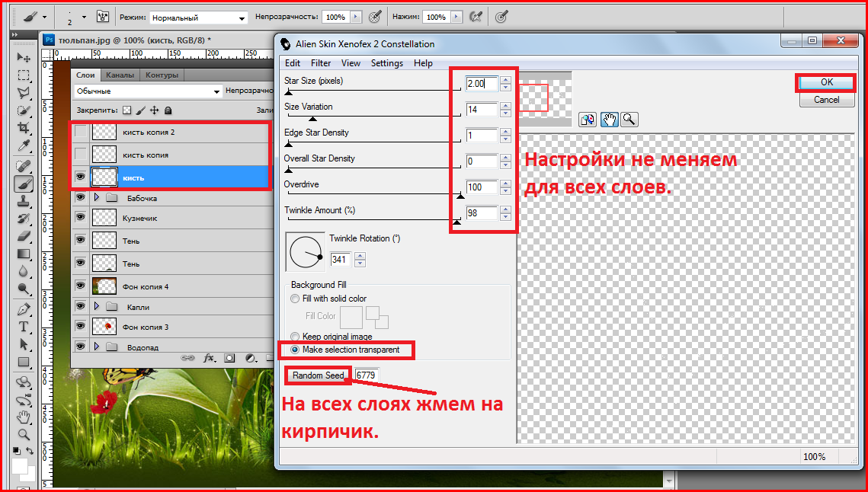Open the Режим mode dropdown
The image size is (868, 492).
tap(198, 18)
